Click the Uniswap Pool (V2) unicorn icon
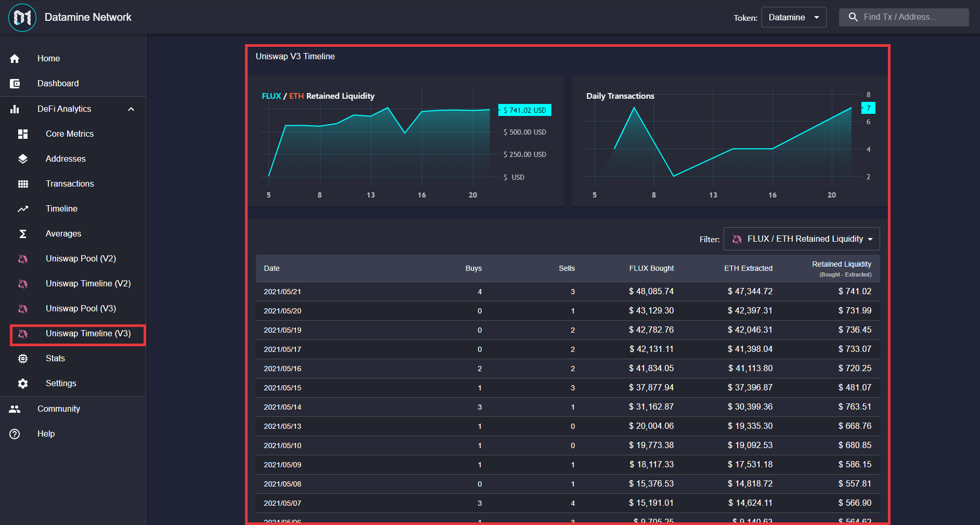The height and width of the screenshot is (525, 980). click(x=23, y=259)
